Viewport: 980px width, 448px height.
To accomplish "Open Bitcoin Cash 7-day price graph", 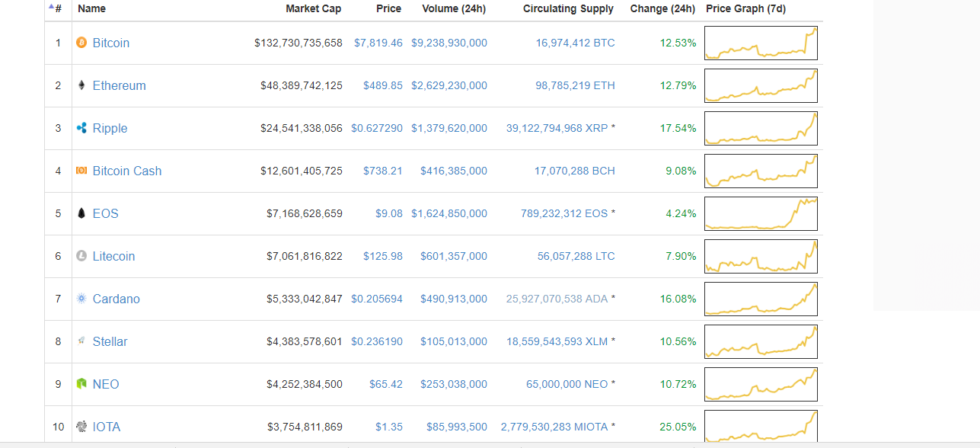I will click(x=761, y=171).
